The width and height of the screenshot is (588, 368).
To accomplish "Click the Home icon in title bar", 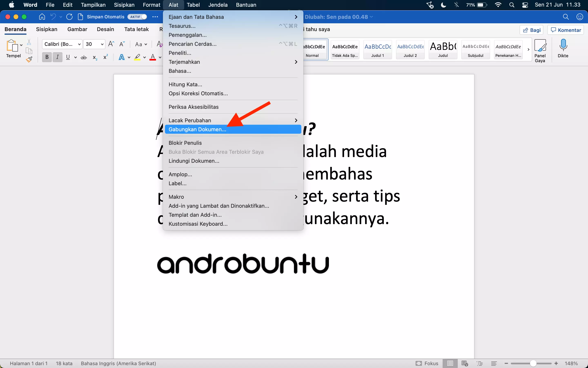I will [x=42, y=17].
